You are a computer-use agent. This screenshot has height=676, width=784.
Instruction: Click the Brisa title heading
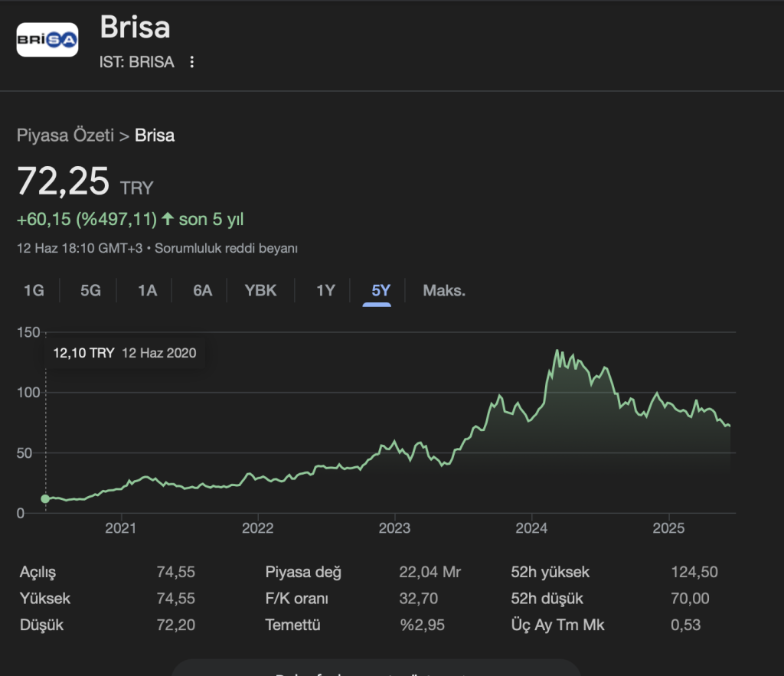(x=135, y=27)
